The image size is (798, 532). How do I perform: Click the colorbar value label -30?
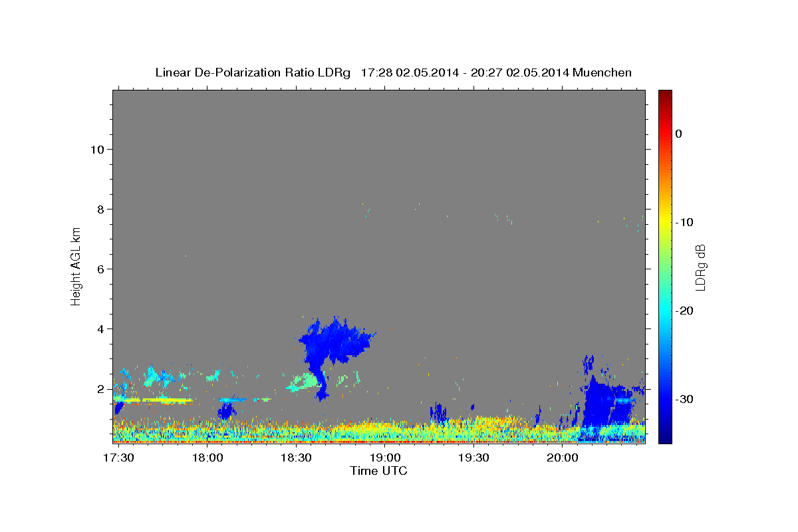pyautogui.click(x=685, y=399)
